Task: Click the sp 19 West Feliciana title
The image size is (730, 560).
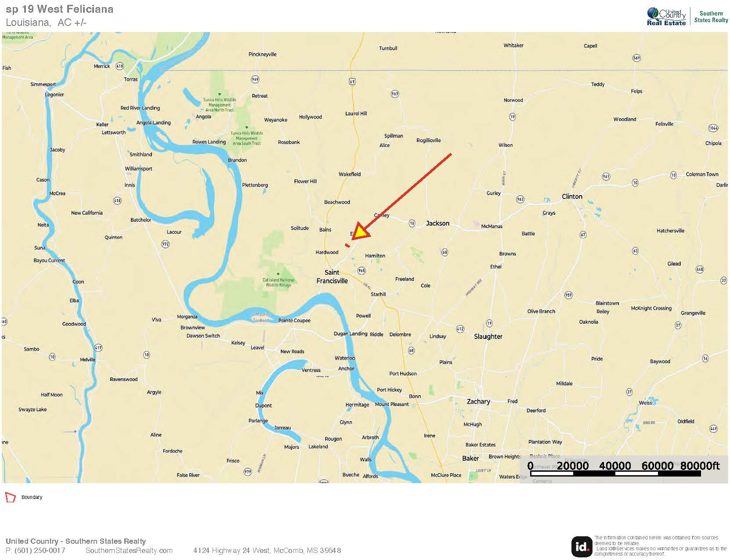Action: click(60, 9)
